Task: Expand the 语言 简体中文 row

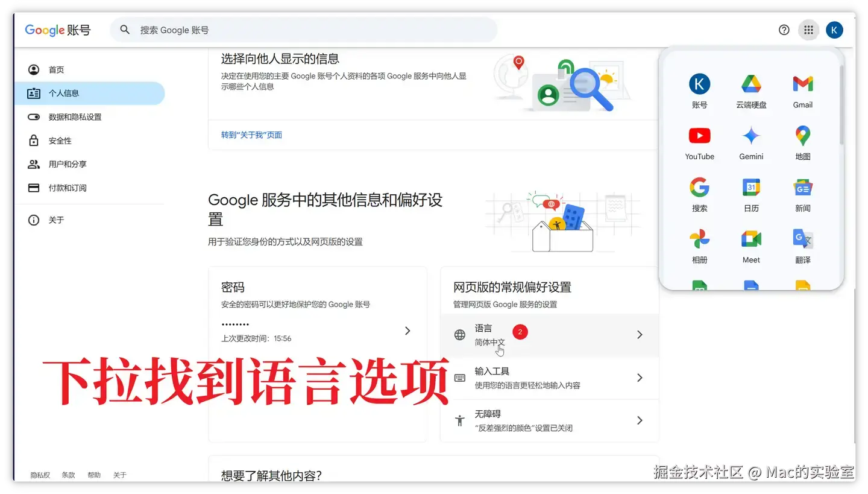Action: coord(549,335)
